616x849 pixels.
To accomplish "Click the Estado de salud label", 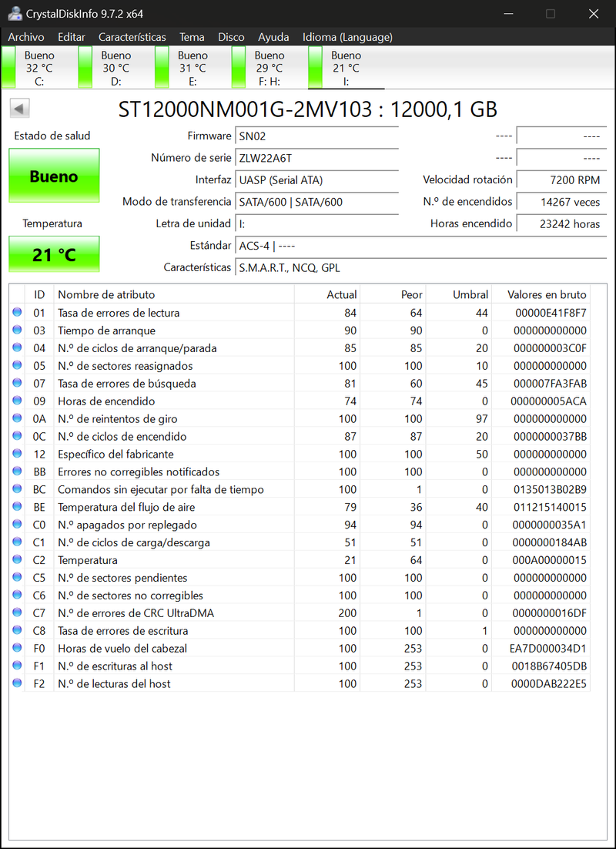I will 52,136.
